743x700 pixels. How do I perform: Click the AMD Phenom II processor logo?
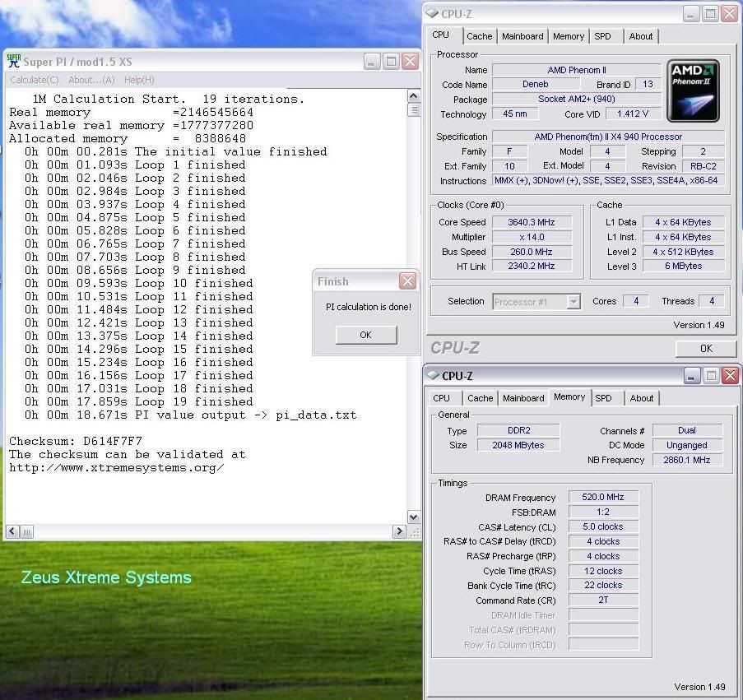[x=693, y=90]
